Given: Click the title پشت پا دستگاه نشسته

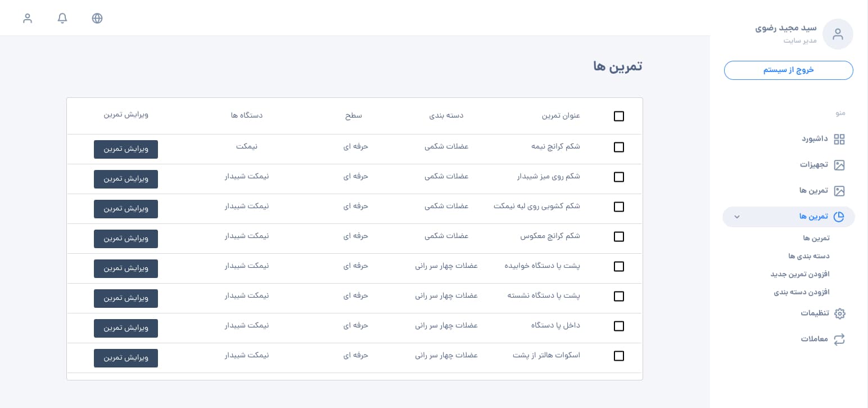Looking at the screenshot, I should click(x=544, y=295).
